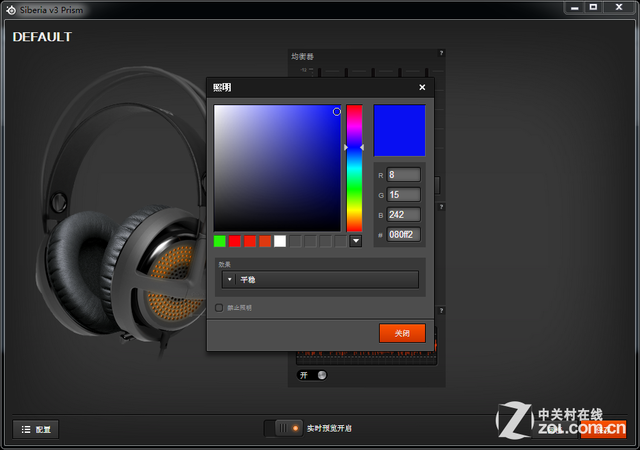Toggle the 开 switch below the dialog

click(312, 375)
